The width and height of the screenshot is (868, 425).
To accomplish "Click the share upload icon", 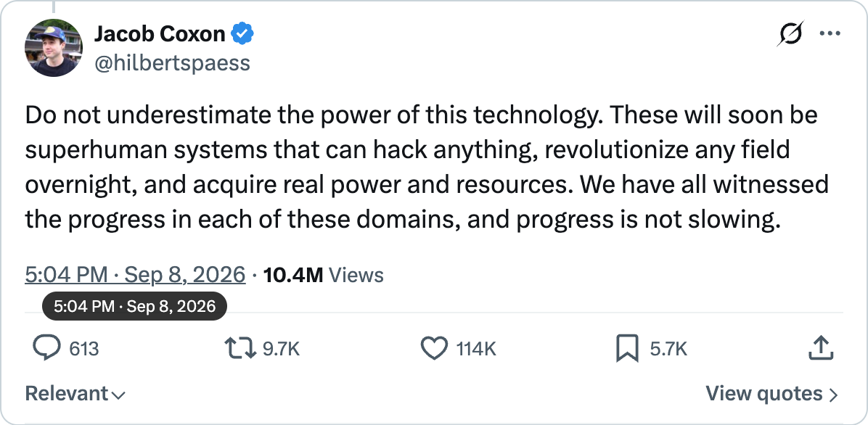I will click(x=822, y=348).
